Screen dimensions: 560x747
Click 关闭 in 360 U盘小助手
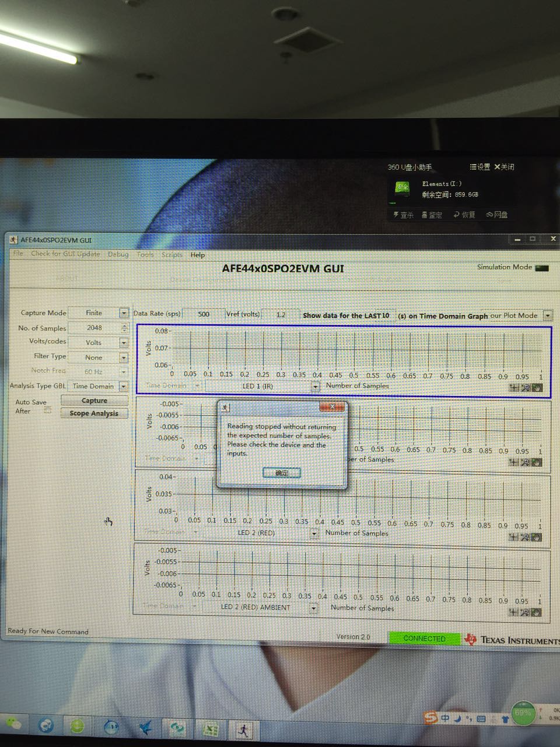[505, 167]
